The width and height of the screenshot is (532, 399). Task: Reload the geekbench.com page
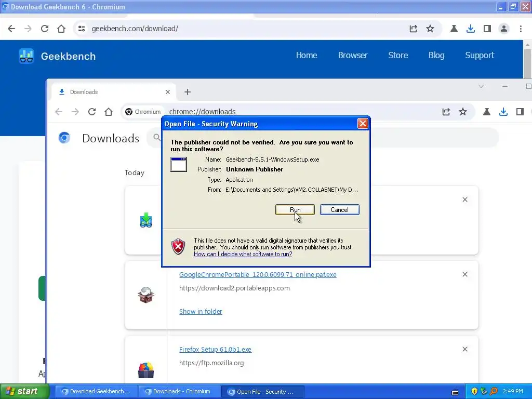tap(45, 29)
